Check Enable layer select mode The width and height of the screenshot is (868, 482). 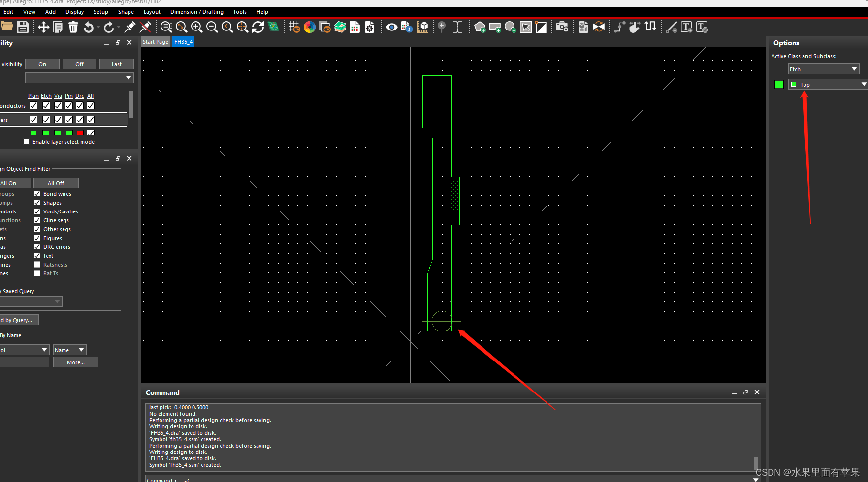click(x=27, y=142)
